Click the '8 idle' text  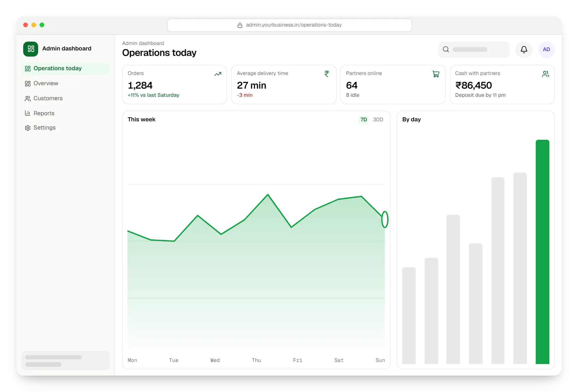pyautogui.click(x=353, y=95)
